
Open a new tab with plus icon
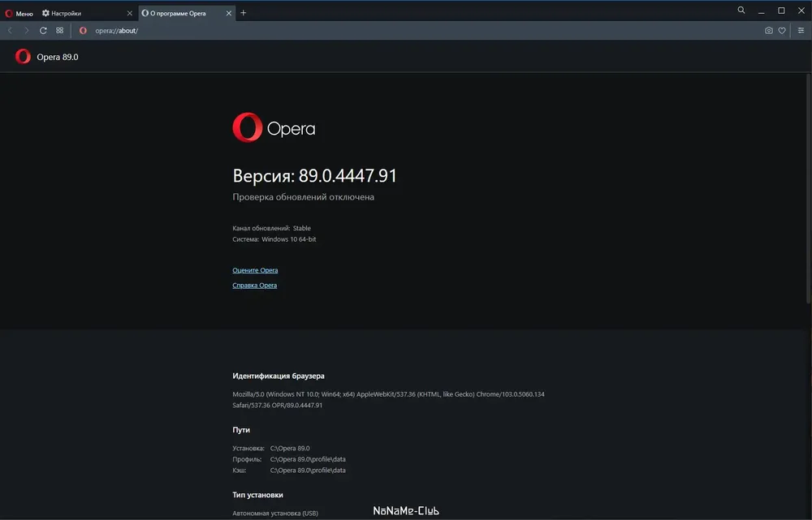244,13
